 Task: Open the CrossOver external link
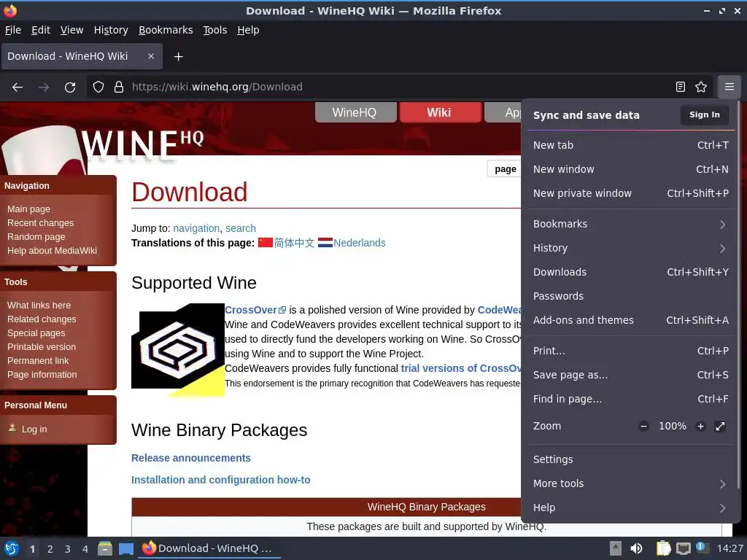[x=255, y=310]
